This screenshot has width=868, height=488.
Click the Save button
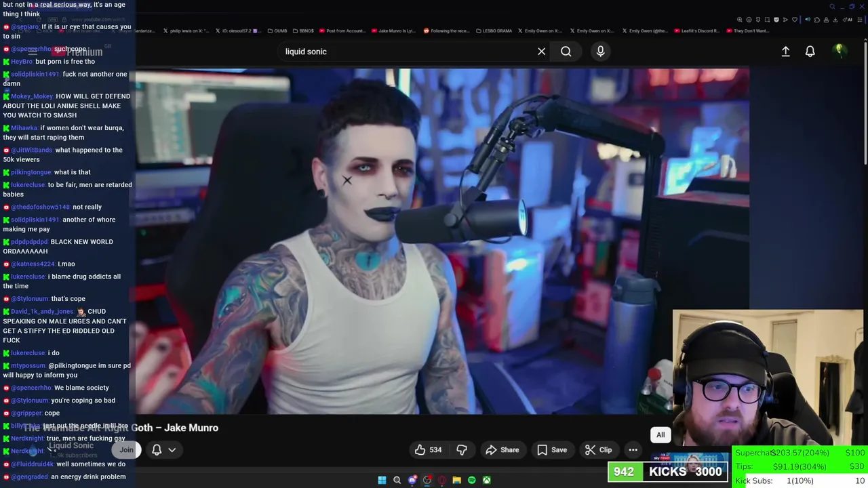click(552, 450)
